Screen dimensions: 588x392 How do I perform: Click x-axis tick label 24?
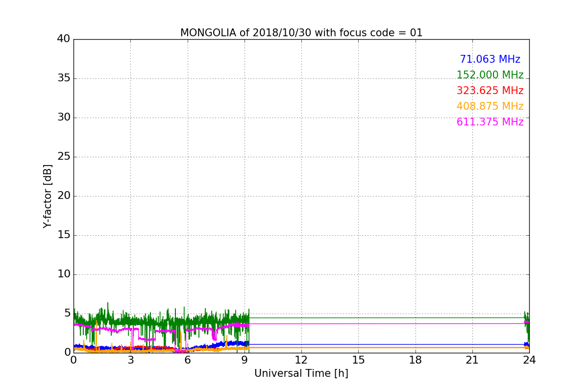coord(529,360)
